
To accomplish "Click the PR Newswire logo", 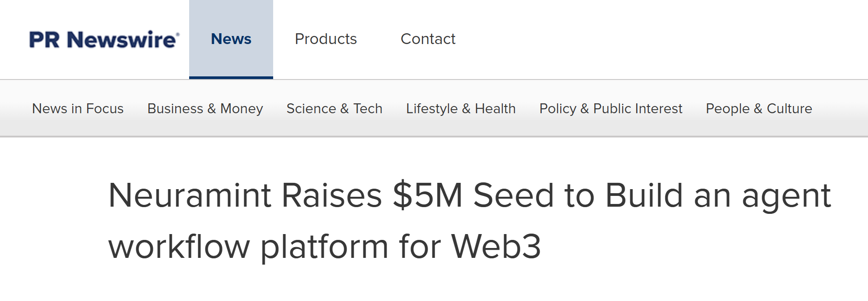I will tap(104, 40).
